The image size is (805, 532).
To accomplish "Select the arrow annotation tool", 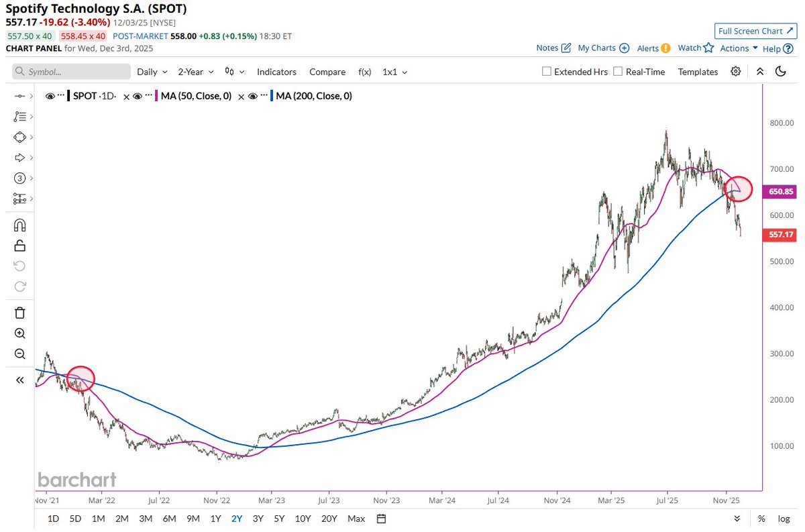I will click(19, 158).
